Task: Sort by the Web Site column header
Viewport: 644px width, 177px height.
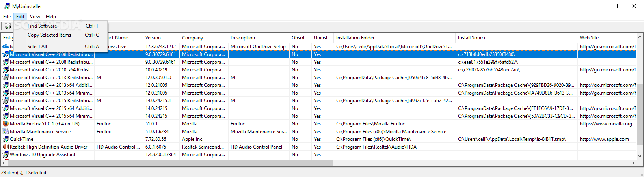Action: point(607,38)
